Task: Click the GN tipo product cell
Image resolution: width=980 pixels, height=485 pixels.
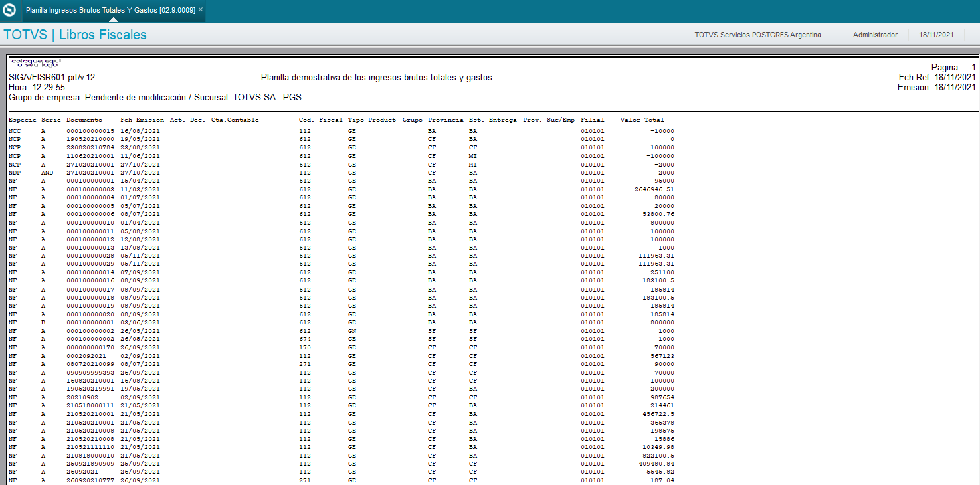Action: pyautogui.click(x=351, y=331)
